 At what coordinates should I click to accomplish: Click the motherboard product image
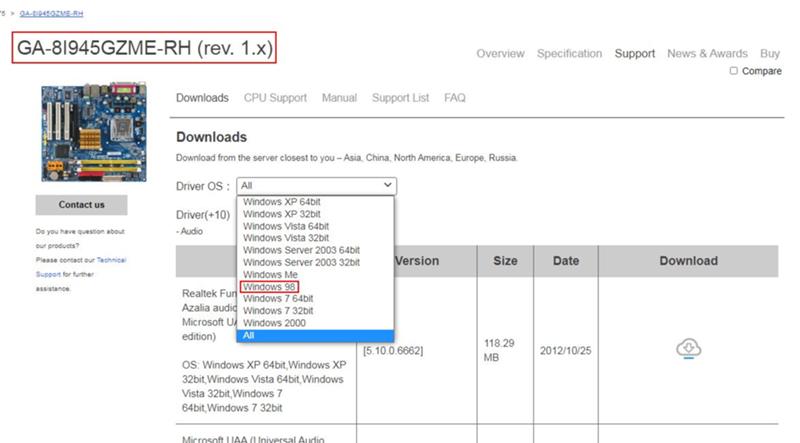pyautogui.click(x=93, y=132)
